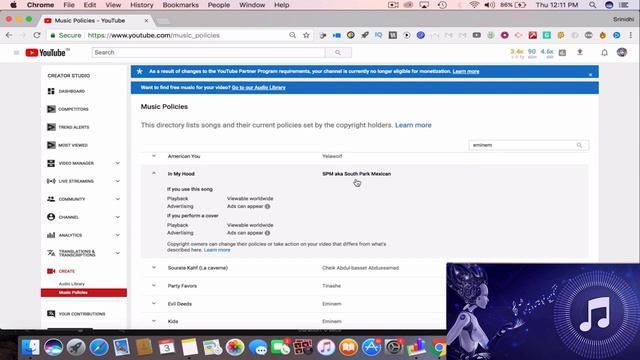
Task: Expand Live Streaming chevron
Action: (x=118, y=181)
